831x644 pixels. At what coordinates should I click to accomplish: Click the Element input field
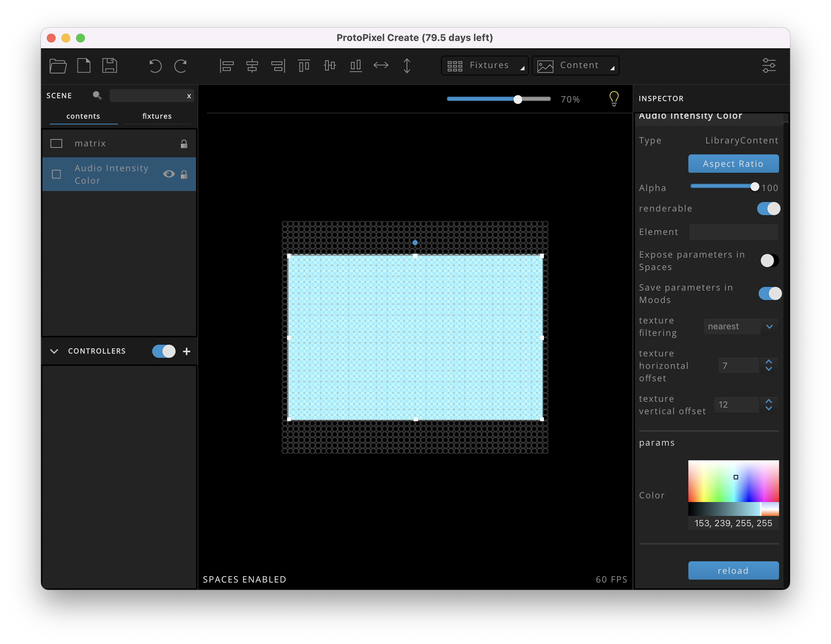733,232
